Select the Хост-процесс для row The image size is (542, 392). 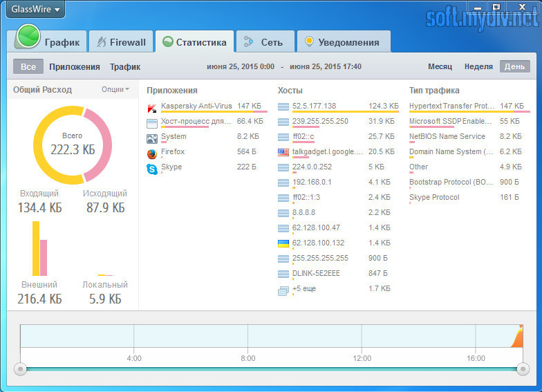coord(207,122)
